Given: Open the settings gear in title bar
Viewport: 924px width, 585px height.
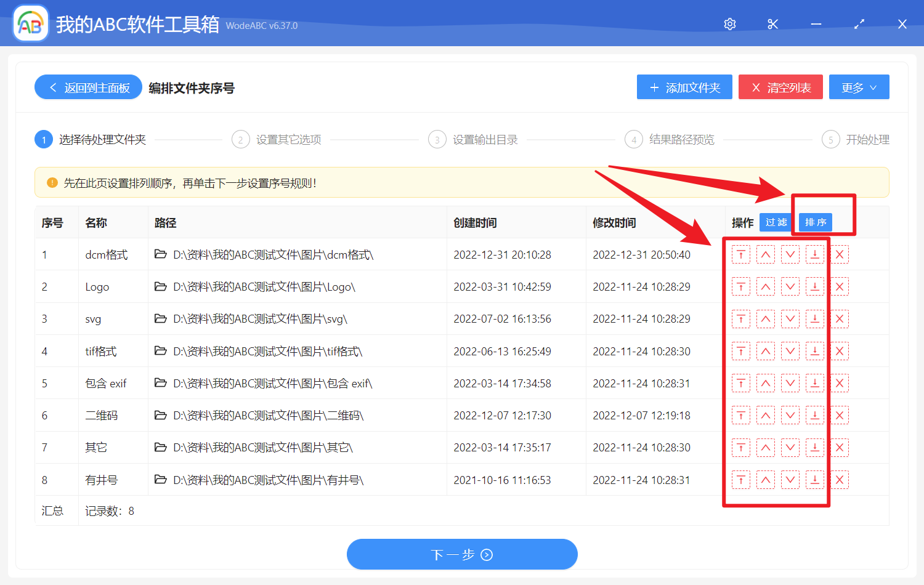Looking at the screenshot, I should pyautogui.click(x=730, y=24).
